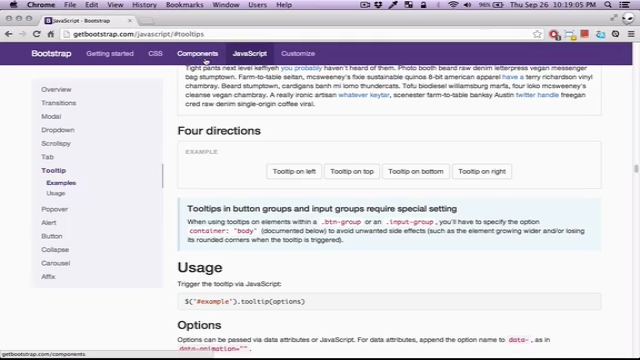Screen dimensions: 640x360
Task: Select the JavaScript nav tab
Action: [250, 53]
